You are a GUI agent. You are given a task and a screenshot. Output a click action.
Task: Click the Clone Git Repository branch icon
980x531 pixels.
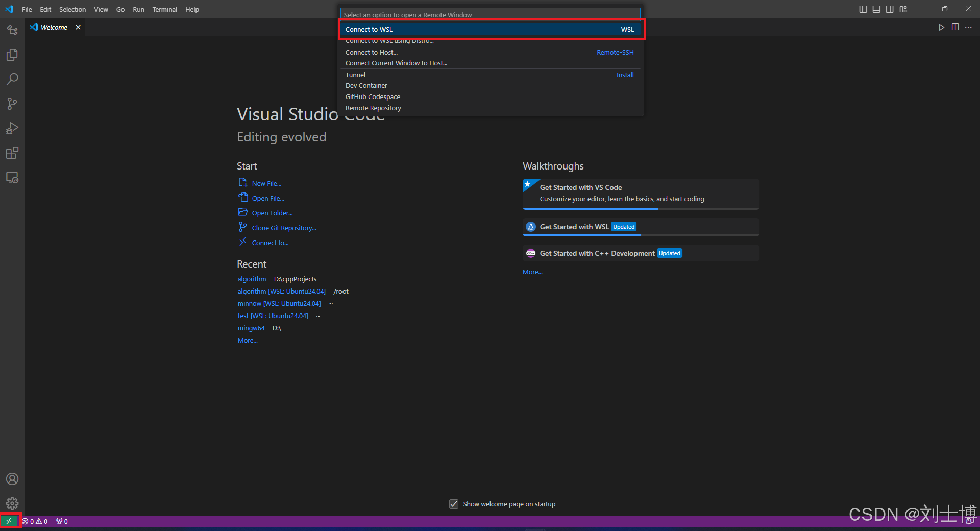tap(243, 227)
